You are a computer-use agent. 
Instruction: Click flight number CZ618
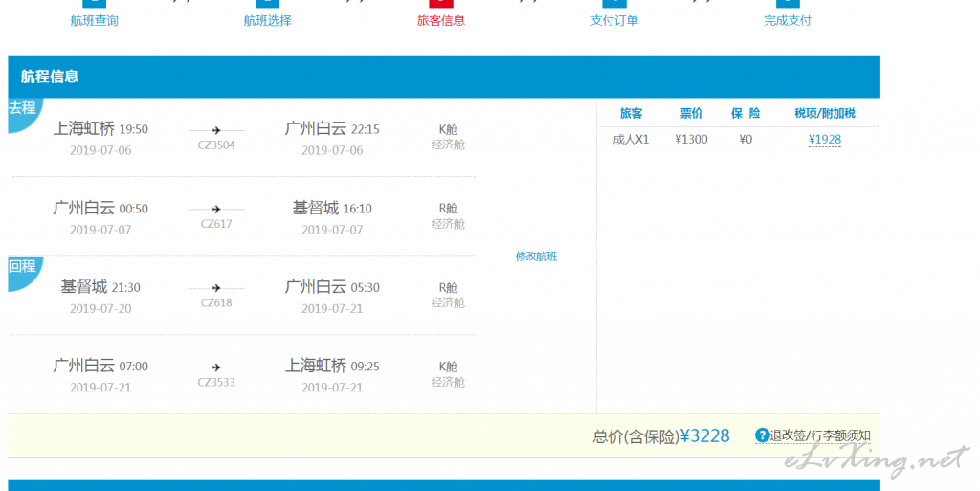(x=216, y=303)
